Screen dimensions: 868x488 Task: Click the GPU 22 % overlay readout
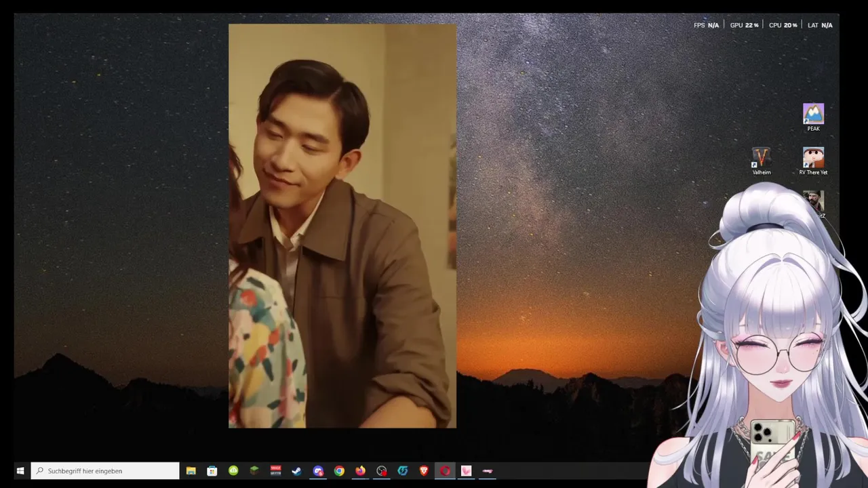coord(744,25)
